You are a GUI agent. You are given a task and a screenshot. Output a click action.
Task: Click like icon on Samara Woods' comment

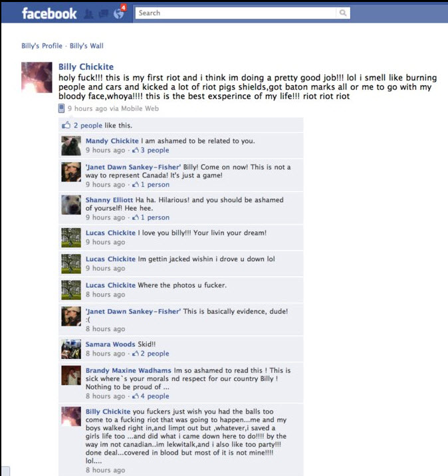coord(136,354)
